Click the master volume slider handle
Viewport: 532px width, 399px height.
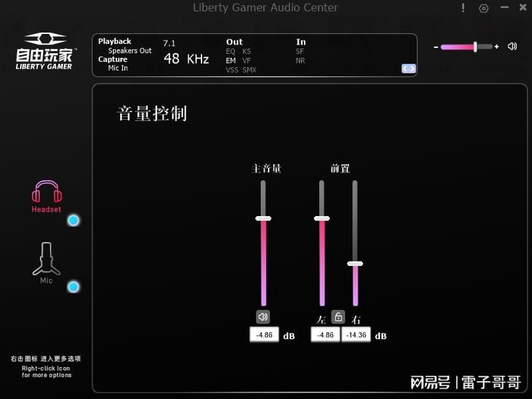263,219
